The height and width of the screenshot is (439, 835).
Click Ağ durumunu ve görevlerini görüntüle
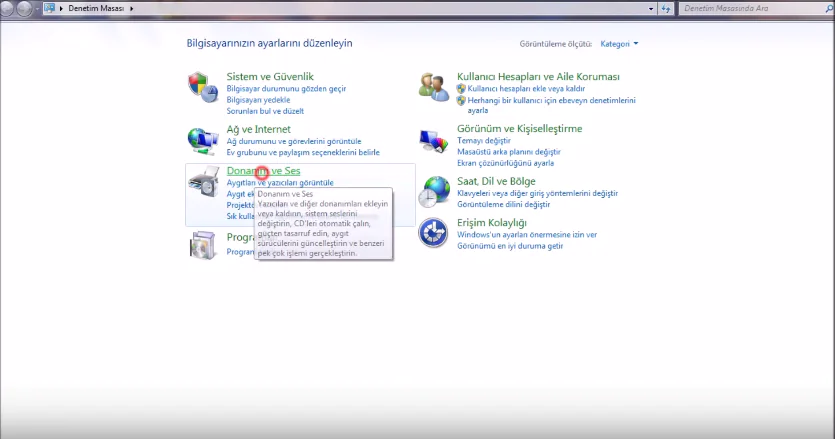[x=294, y=141]
